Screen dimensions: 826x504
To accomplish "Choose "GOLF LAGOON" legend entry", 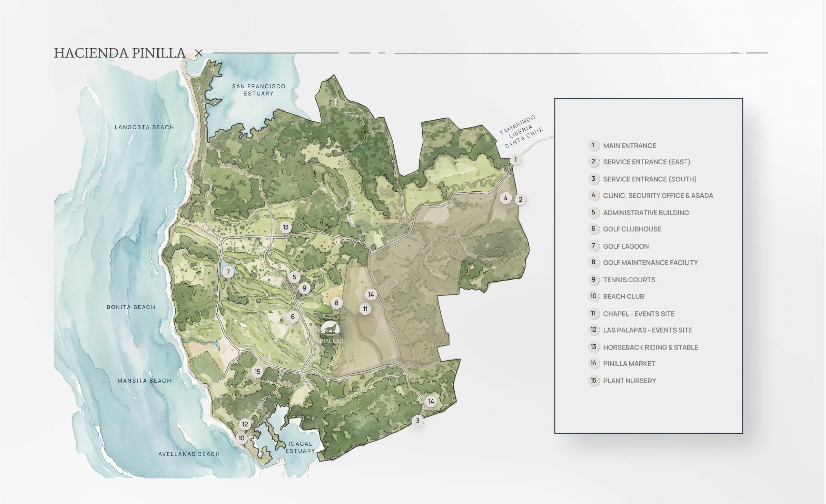I will coord(626,246).
